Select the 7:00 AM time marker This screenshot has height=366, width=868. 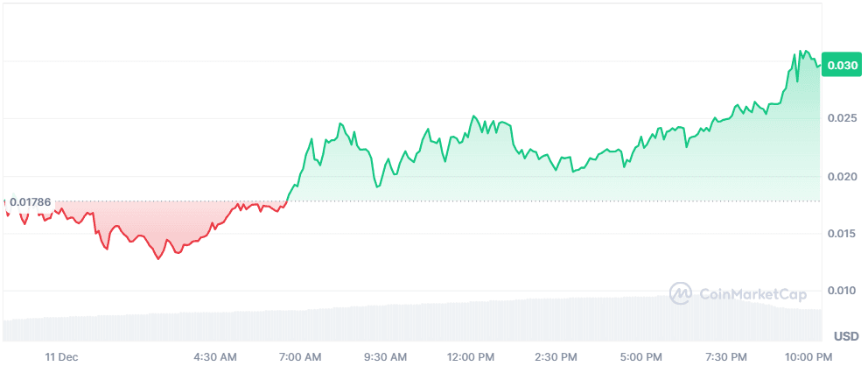pyautogui.click(x=300, y=356)
